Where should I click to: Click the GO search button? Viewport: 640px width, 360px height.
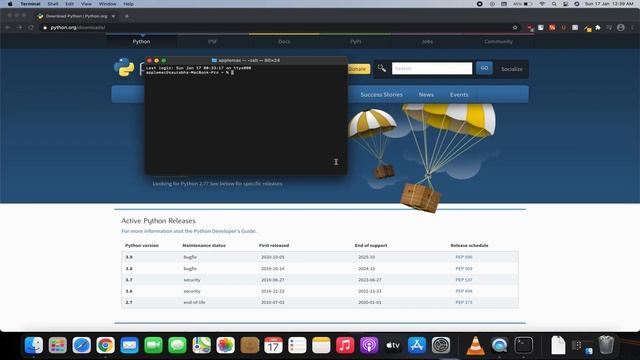point(484,68)
